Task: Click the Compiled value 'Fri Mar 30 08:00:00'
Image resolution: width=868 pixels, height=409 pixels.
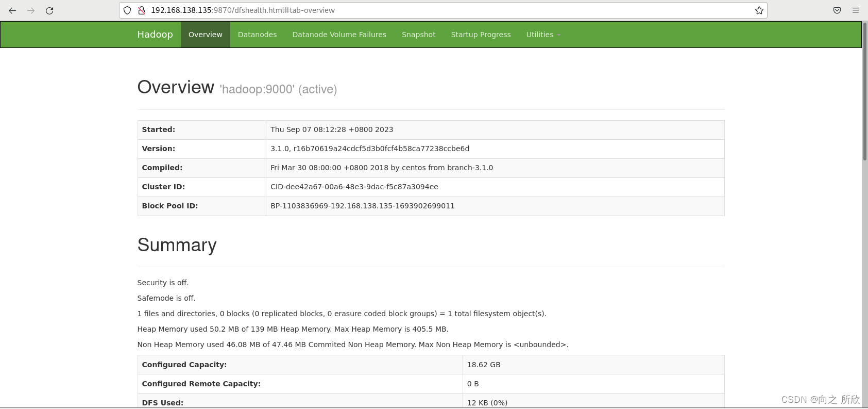Action: pos(382,168)
